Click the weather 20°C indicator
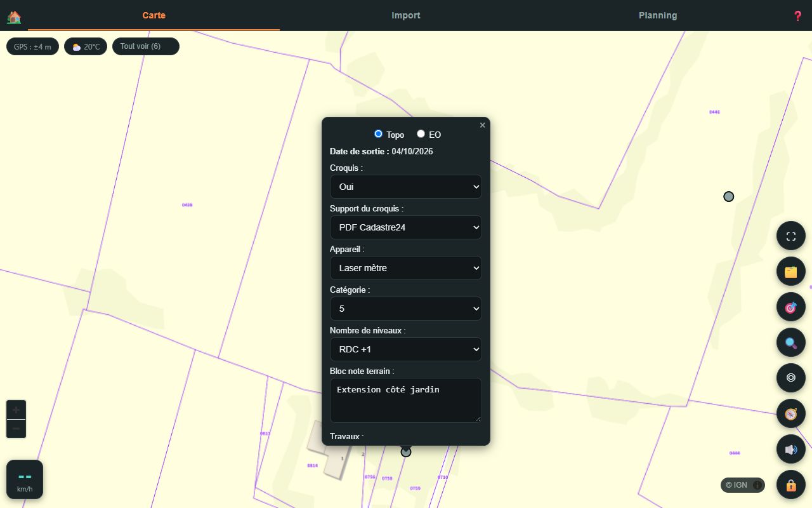 tap(86, 46)
